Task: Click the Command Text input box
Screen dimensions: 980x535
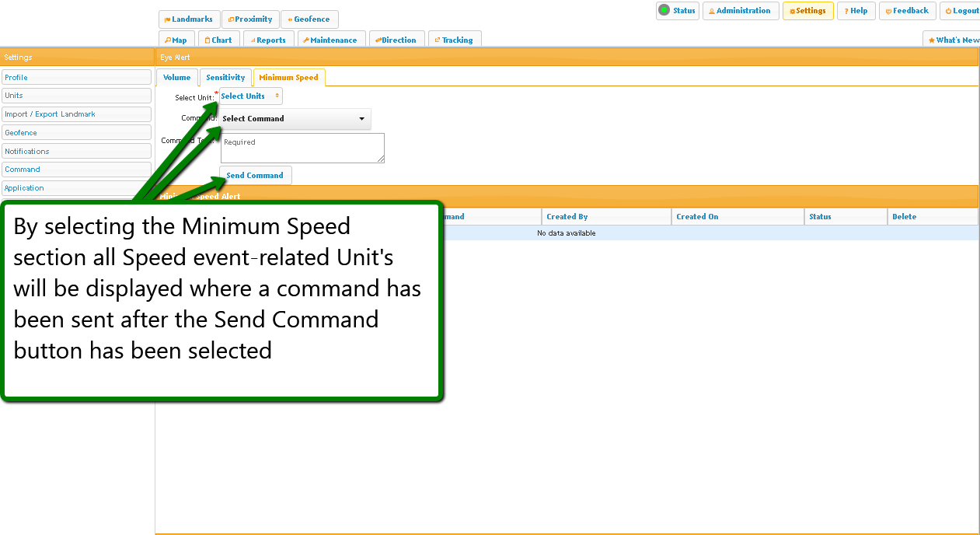Action: coord(302,148)
